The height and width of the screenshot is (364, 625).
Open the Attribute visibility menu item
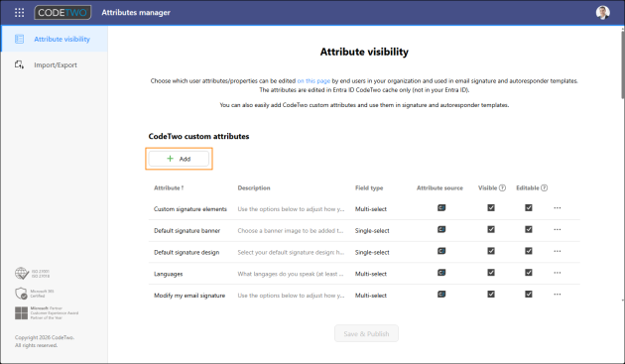[55, 39]
